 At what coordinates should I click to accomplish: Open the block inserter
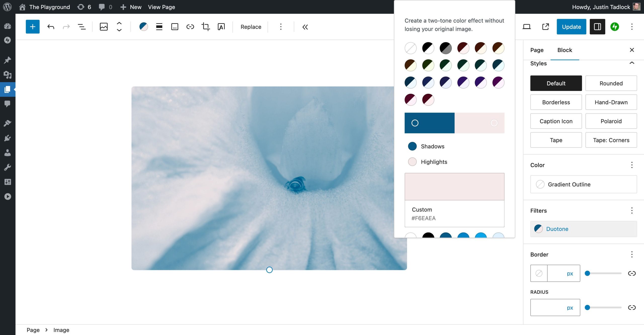[32, 26]
